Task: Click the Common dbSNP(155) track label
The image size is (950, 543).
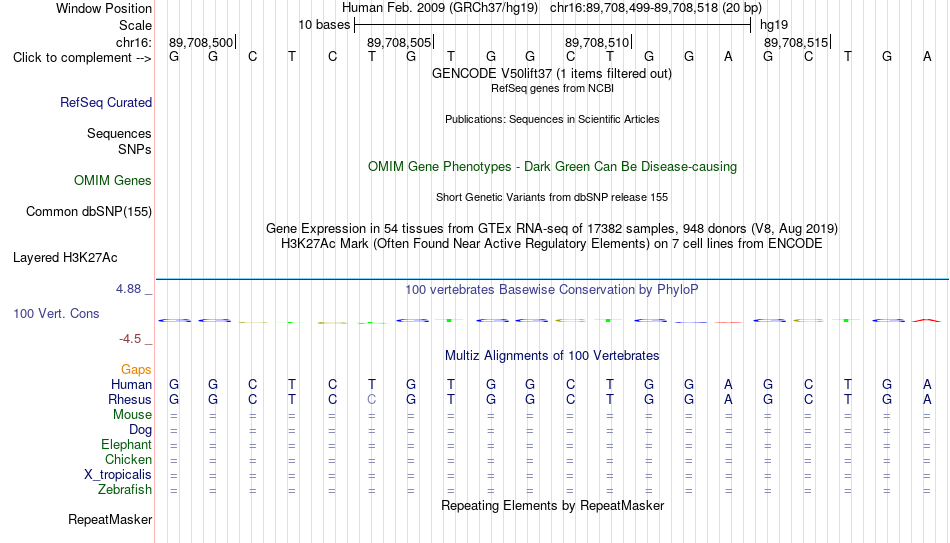Action: 88,212
